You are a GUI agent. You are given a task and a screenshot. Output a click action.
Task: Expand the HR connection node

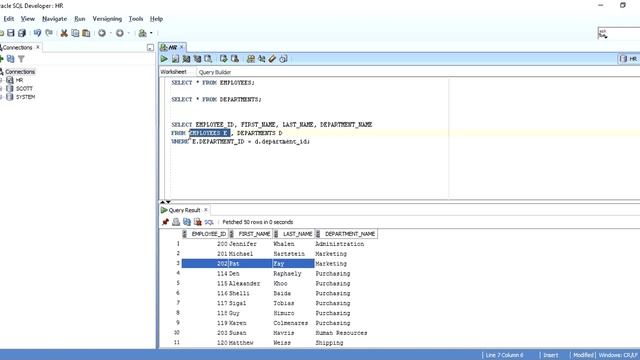pos(1,80)
